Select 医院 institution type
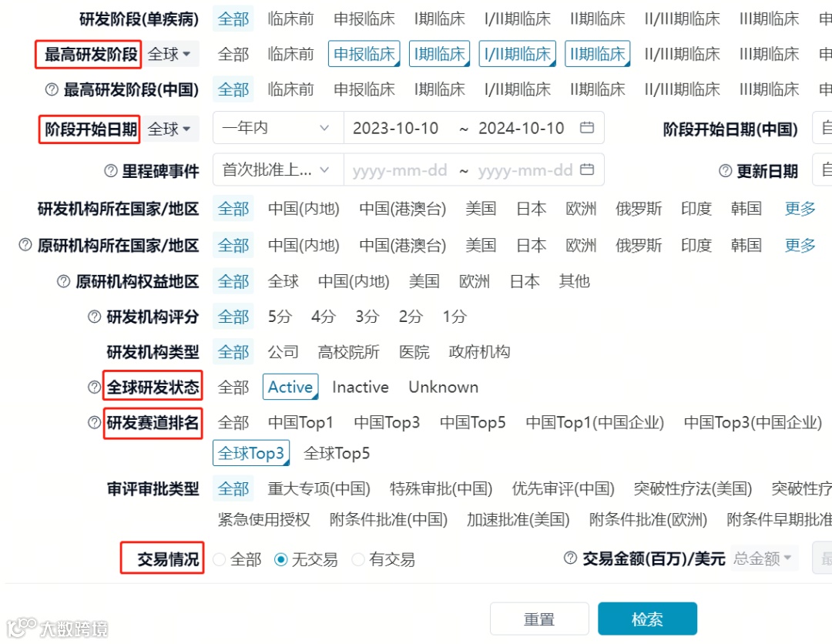The height and width of the screenshot is (644, 832). point(414,352)
